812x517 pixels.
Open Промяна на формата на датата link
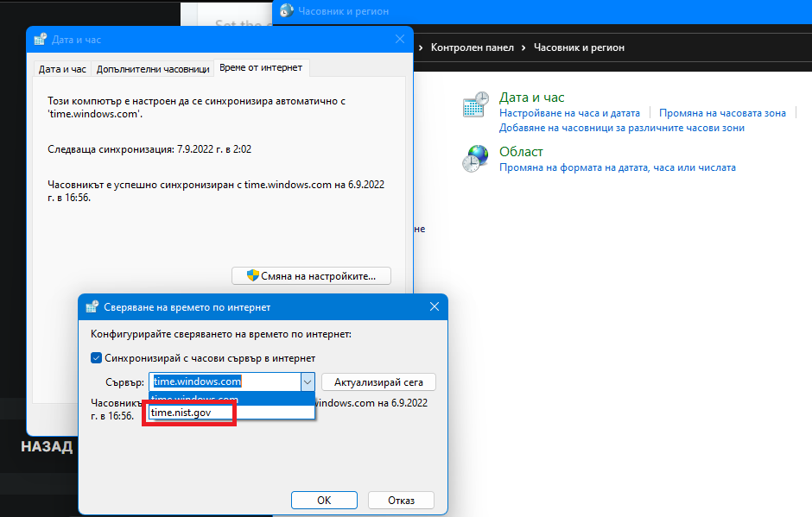click(618, 167)
